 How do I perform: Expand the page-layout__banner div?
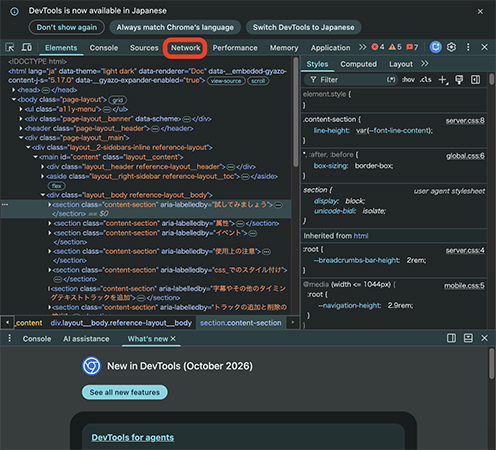[21, 119]
